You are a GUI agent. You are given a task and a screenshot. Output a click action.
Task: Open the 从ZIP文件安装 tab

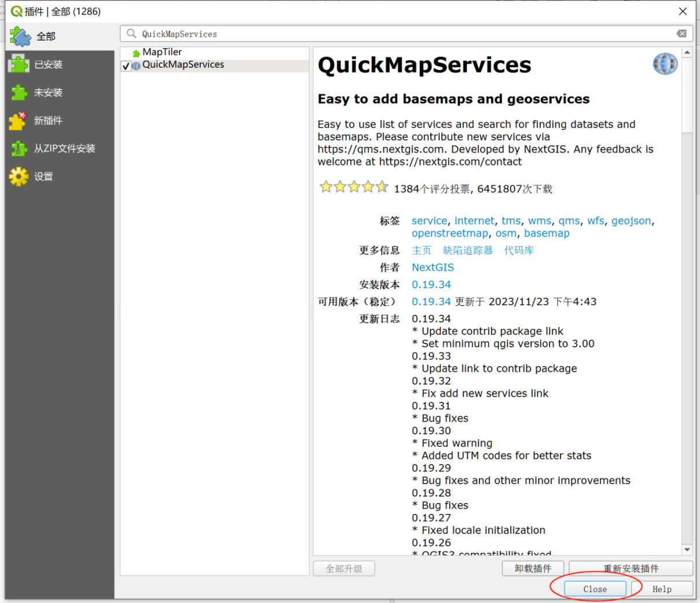[x=60, y=149]
